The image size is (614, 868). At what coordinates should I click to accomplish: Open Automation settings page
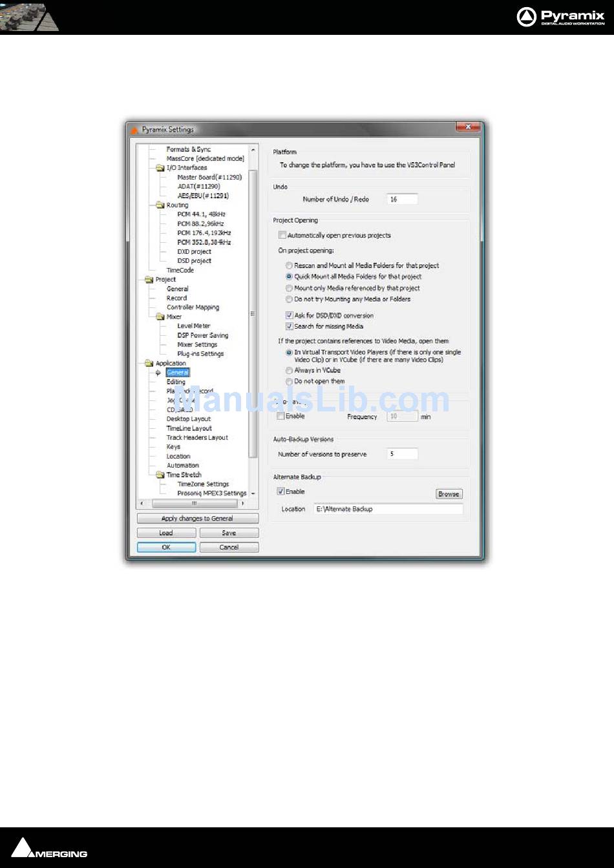coord(183,465)
